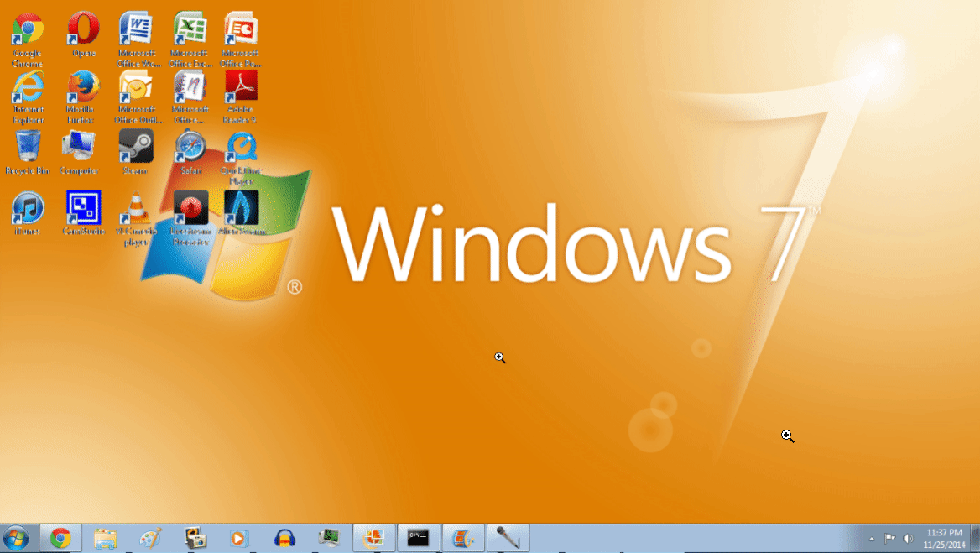Select the Safari desktop shortcut
The width and height of the screenshot is (980, 553).
coord(190,153)
